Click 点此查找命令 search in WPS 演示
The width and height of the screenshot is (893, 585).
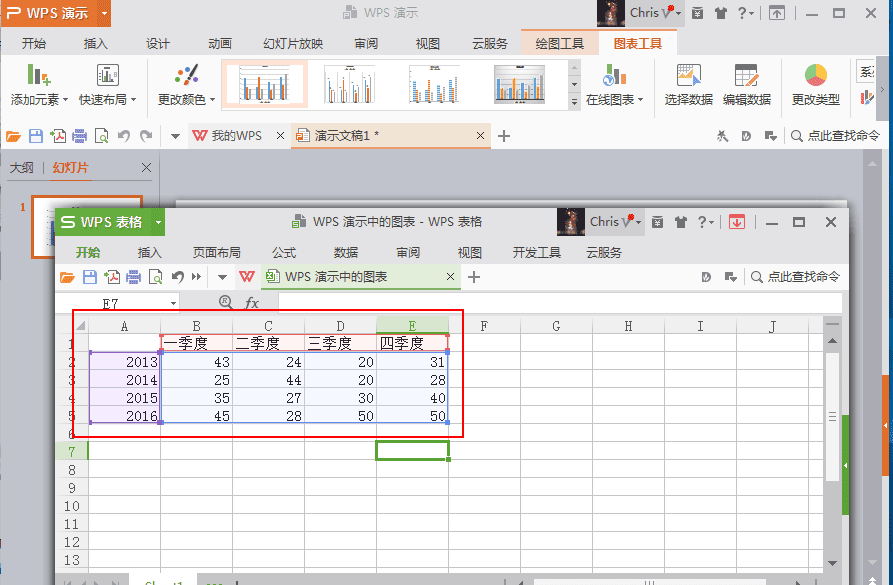coord(835,136)
